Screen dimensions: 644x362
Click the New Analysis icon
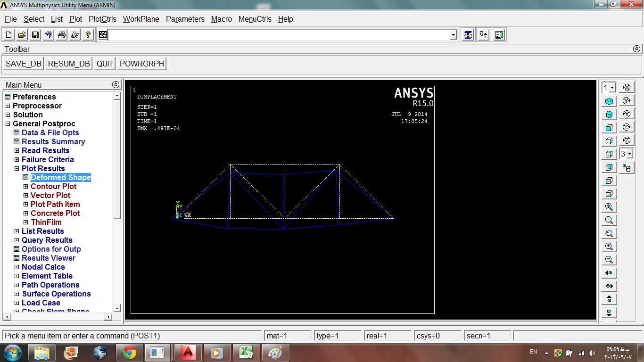click(x=9, y=35)
